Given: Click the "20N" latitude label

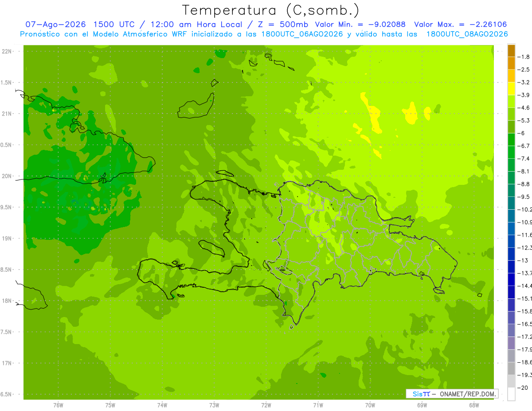Looking at the screenshot, I should click(7, 176).
